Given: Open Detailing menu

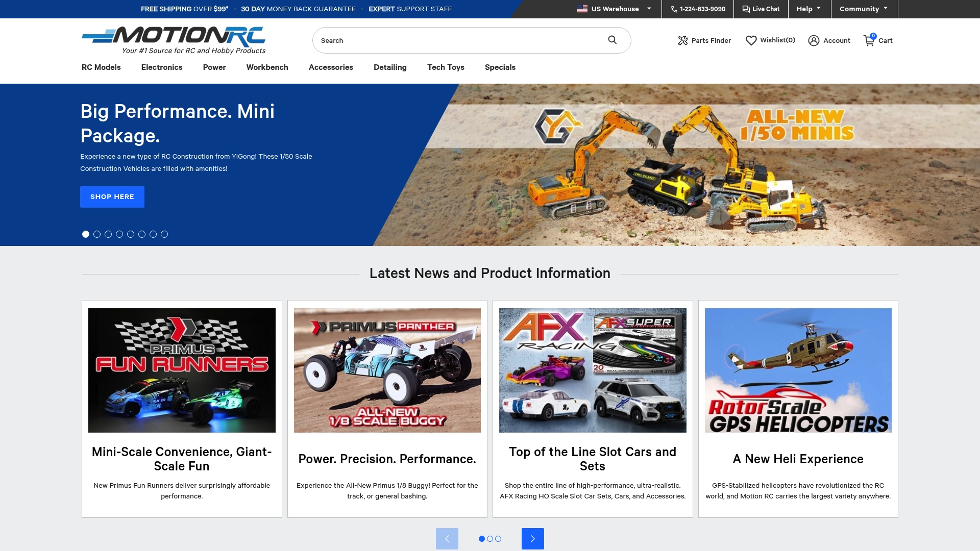Looking at the screenshot, I should (390, 67).
